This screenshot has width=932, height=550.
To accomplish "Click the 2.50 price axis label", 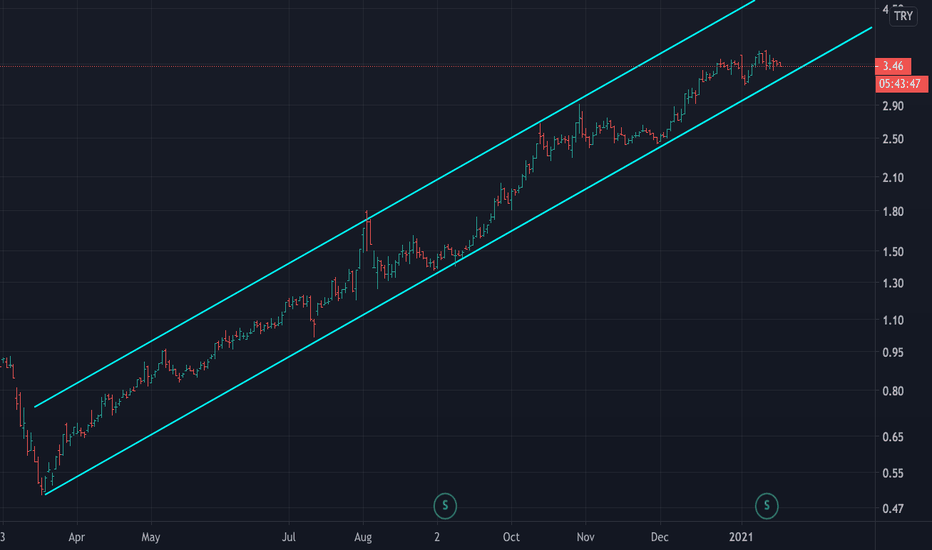I will point(893,139).
